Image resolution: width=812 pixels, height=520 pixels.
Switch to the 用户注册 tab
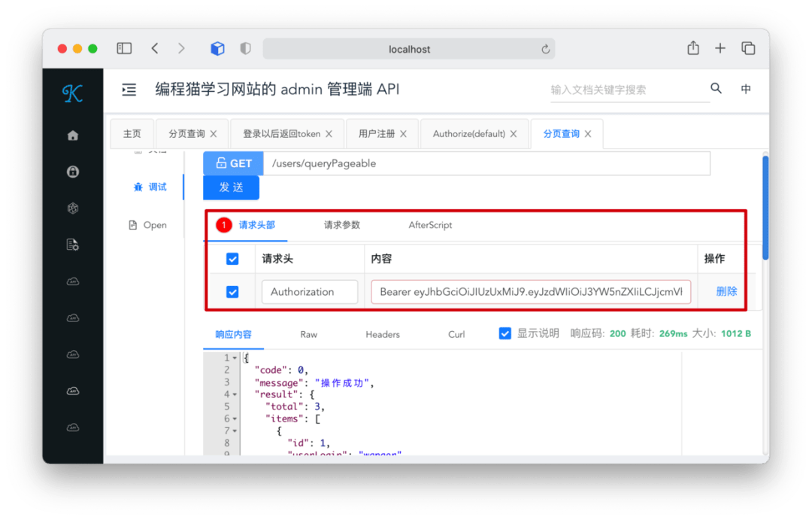click(375, 133)
